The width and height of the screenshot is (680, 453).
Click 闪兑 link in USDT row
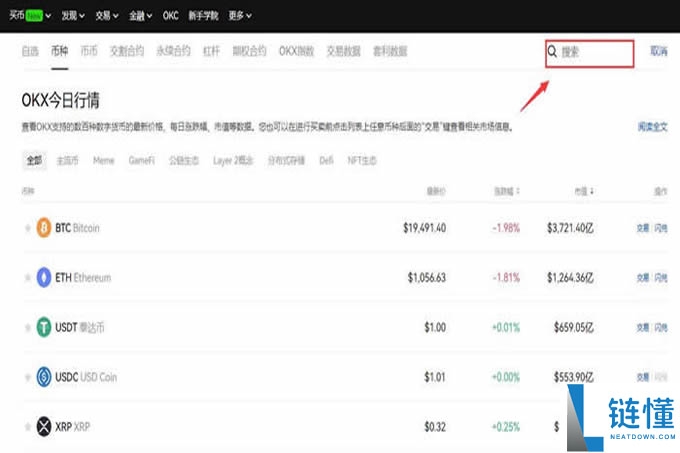click(x=661, y=327)
